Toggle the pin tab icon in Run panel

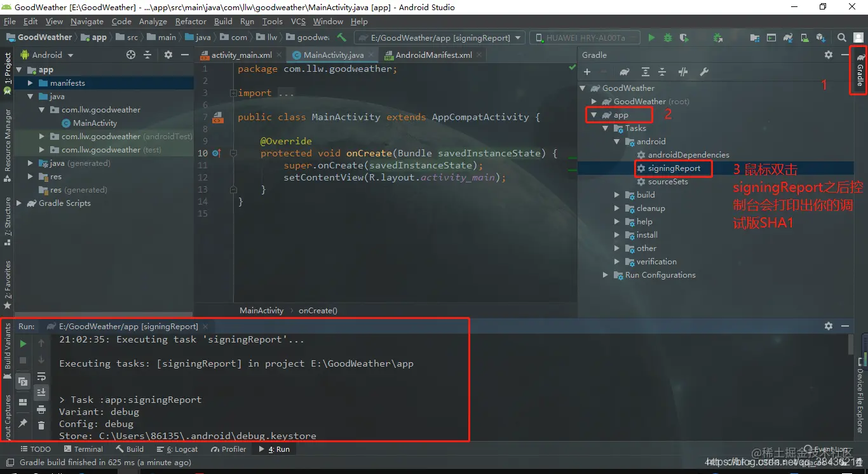(23, 423)
